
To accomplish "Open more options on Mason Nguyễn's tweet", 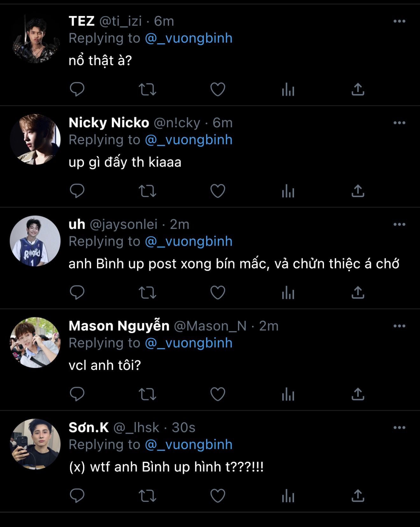I will 399,326.
